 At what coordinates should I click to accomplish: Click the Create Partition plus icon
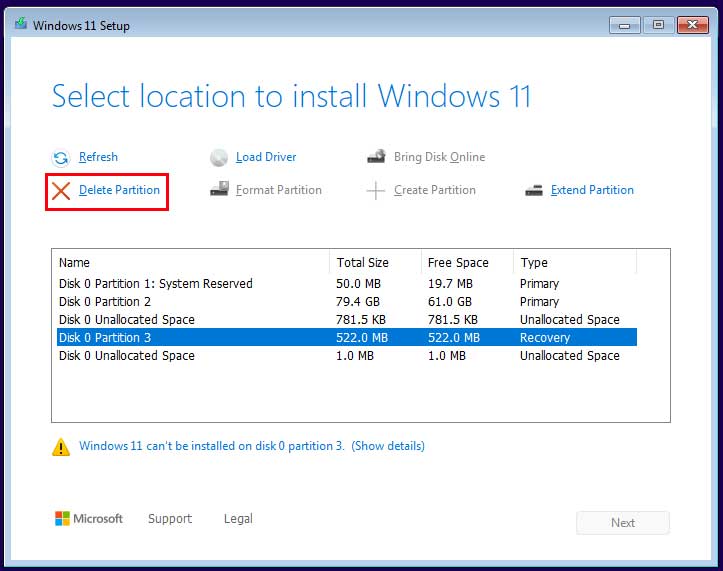coord(376,190)
